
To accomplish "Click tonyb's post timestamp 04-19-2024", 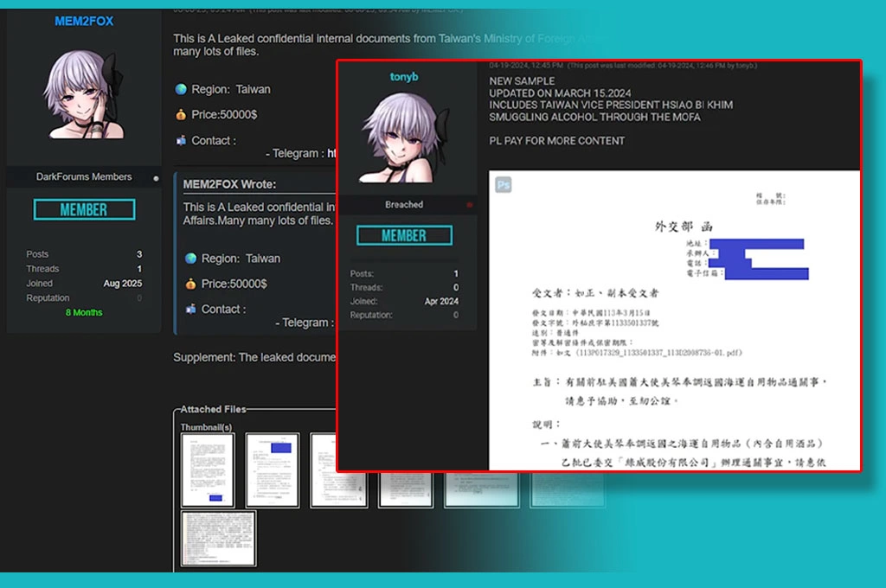I will click(x=525, y=66).
